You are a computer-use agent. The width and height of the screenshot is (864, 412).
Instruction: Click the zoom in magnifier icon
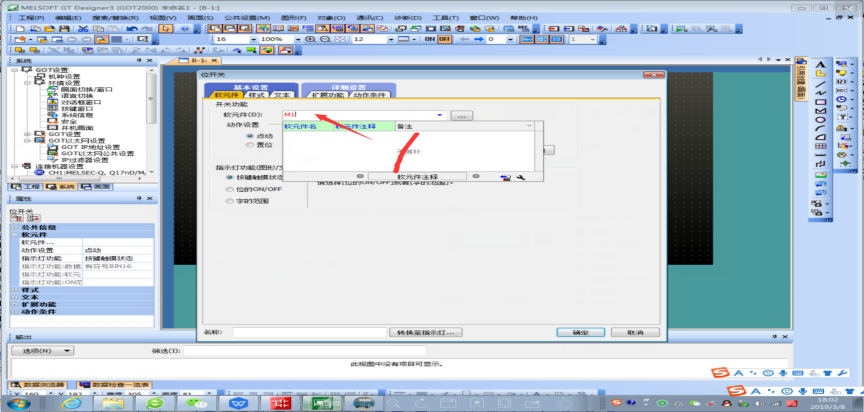[311, 40]
